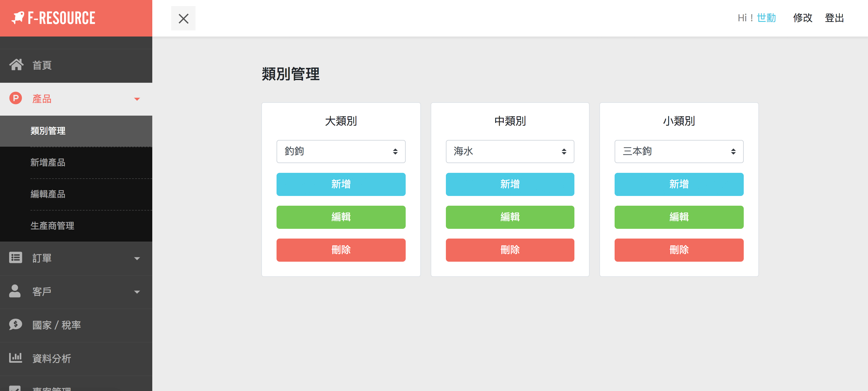Collapse the 產品 menu arrow
This screenshot has width=868, height=391.
[x=137, y=99]
